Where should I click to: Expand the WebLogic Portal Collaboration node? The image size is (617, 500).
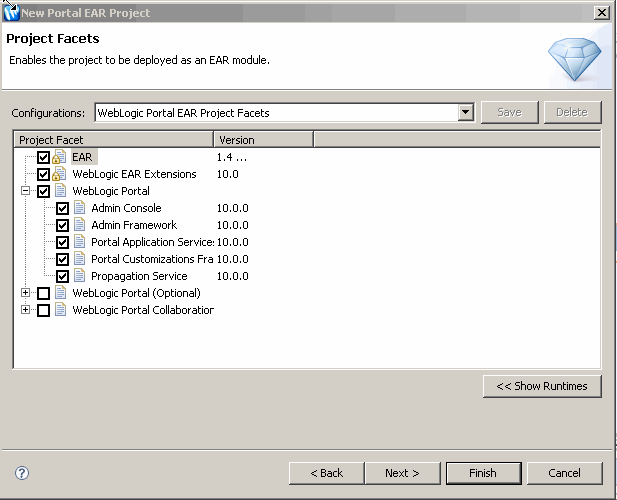25,310
